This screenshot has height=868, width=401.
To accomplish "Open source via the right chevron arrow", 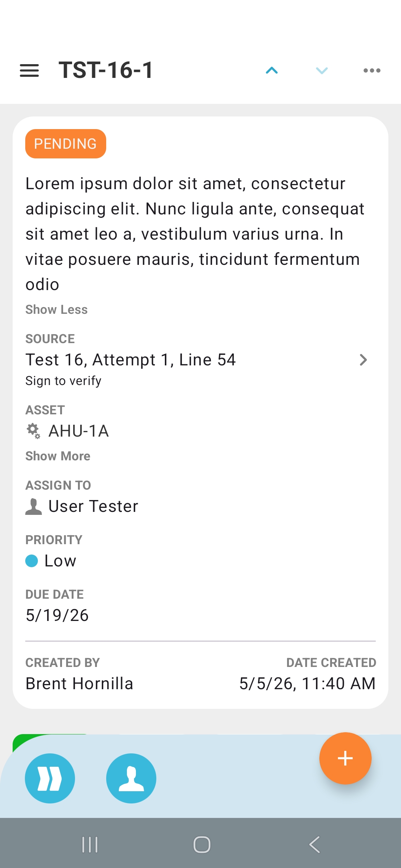I will pyautogui.click(x=363, y=359).
